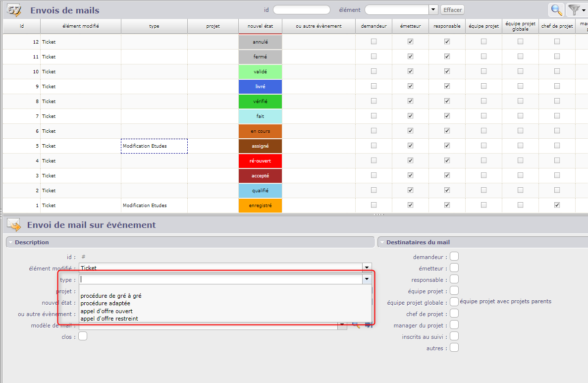Image resolution: width=588 pixels, height=383 pixels.
Task: Click the search magnifier icon in the list header
Action: 556,10
